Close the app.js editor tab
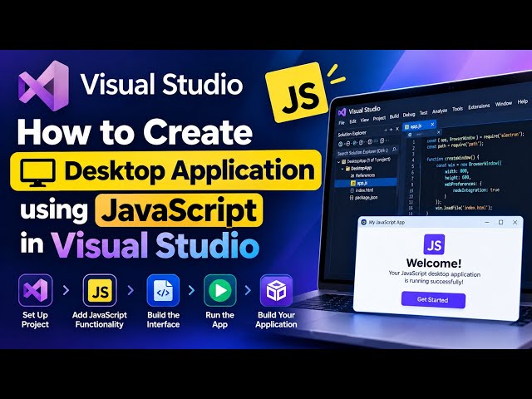Image resolution: width=532 pixels, height=399 pixels. click(x=432, y=125)
